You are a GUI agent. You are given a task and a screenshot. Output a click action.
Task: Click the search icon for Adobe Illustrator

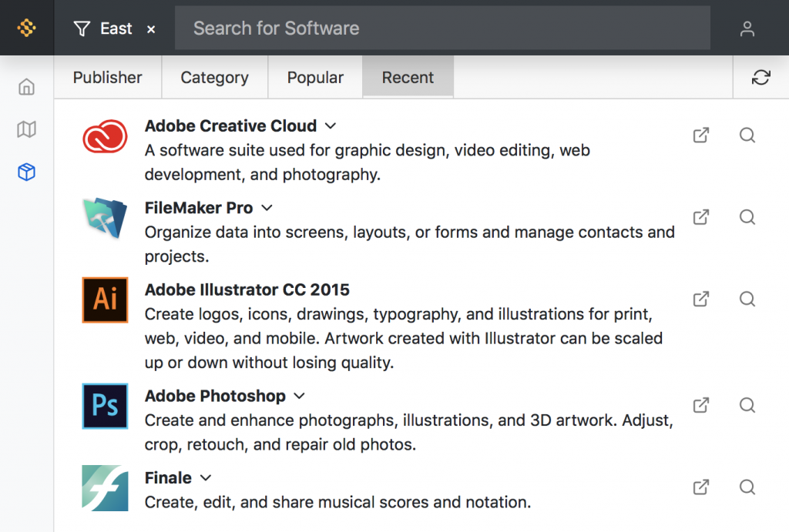point(747,299)
